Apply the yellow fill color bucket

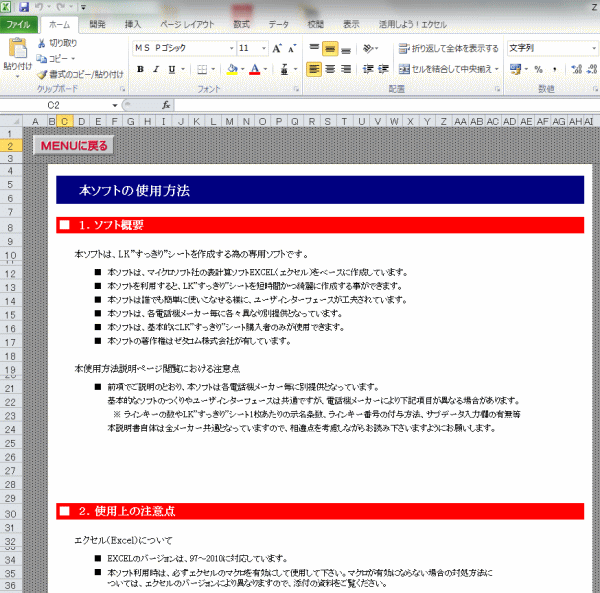point(232,69)
